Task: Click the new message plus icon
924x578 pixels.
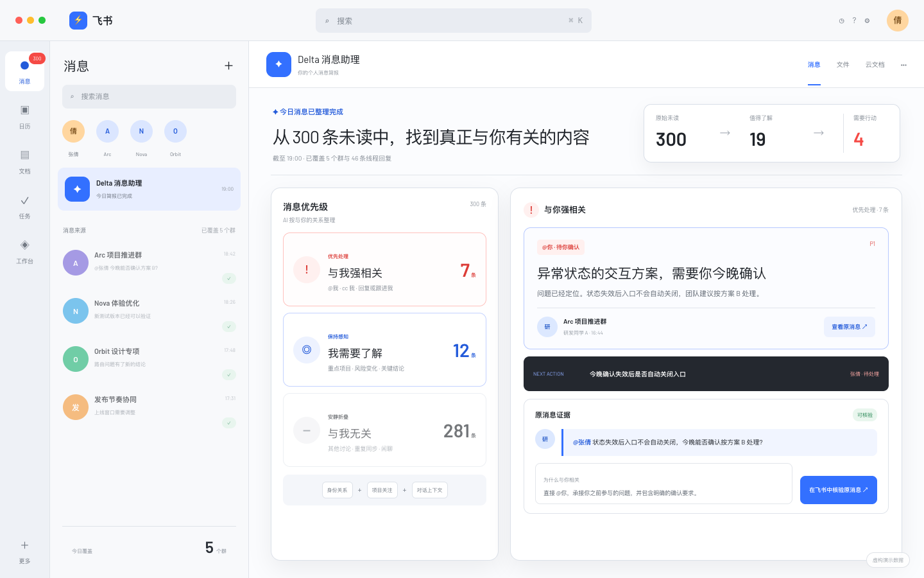Action: (x=228, y=66)
